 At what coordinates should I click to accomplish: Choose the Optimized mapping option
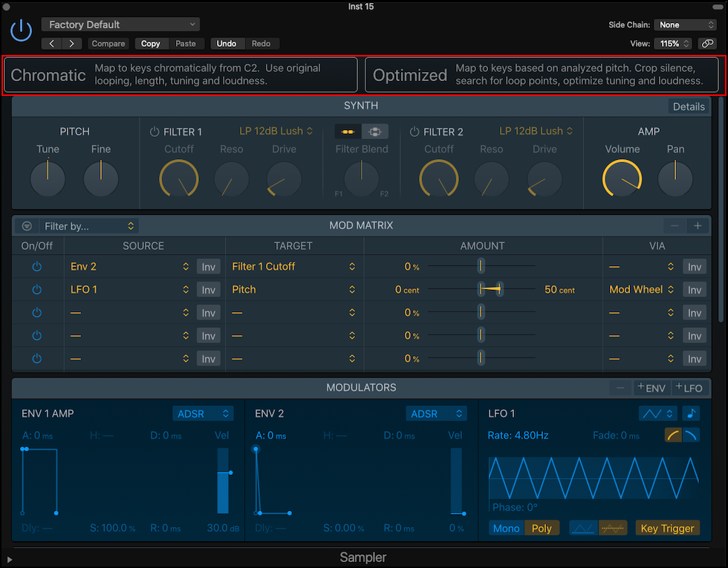(x=542, y=75)
